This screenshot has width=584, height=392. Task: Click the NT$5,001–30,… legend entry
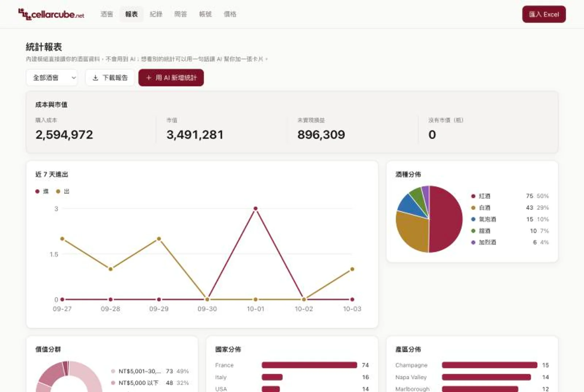tap(150, 371)
